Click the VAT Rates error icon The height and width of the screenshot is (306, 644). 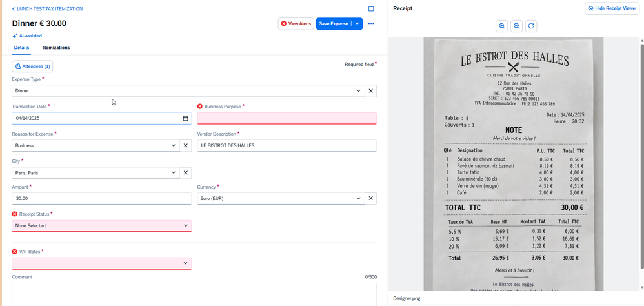coord(15,252)
